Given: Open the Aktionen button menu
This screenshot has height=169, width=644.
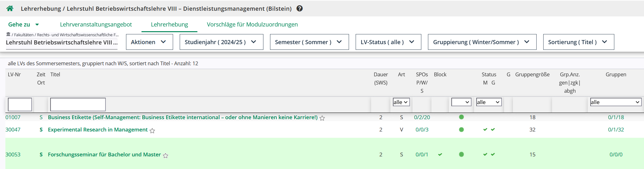Looking at the screenshot, I should [149, 42].
